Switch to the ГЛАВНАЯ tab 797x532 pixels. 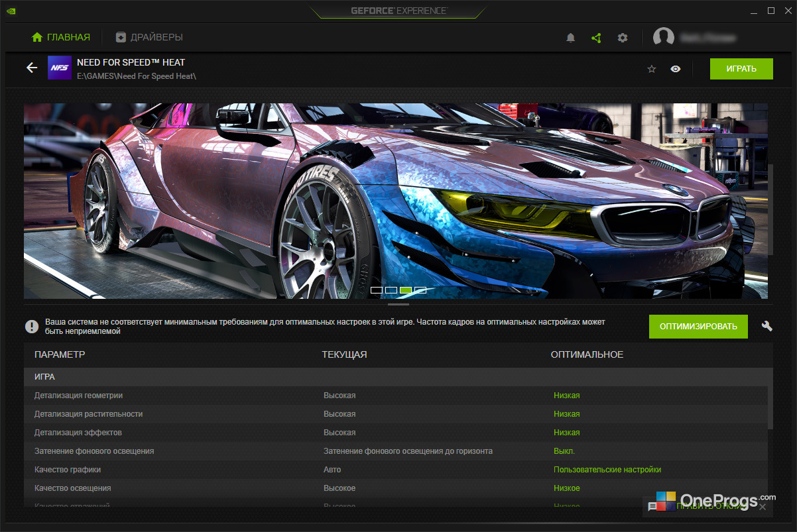61,37
